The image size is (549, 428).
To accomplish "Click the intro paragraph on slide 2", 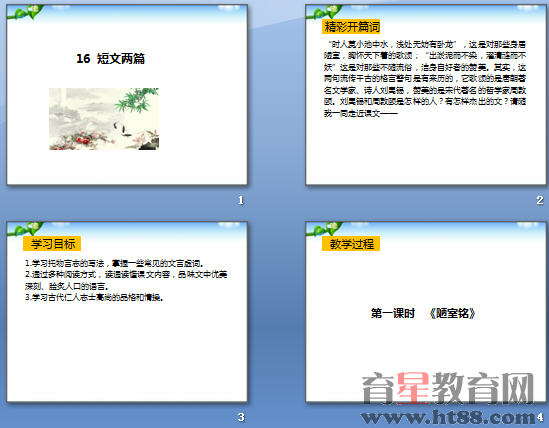I will coord(425,79).
